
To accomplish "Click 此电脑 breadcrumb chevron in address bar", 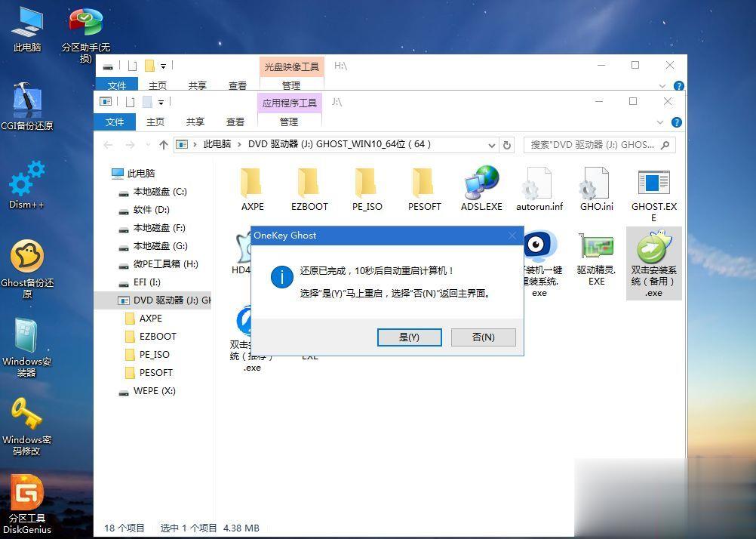I will [239, 145].
